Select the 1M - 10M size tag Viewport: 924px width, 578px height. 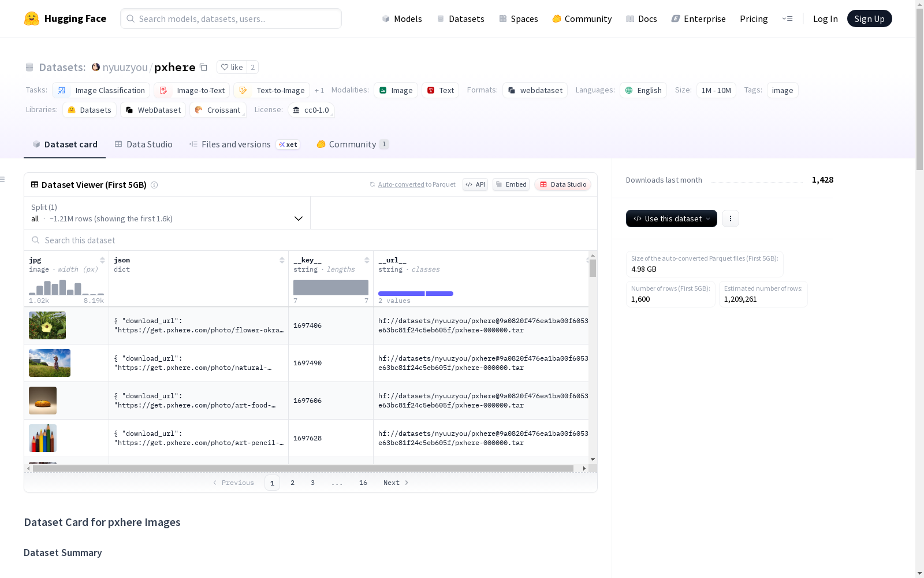tap(716, 90)
